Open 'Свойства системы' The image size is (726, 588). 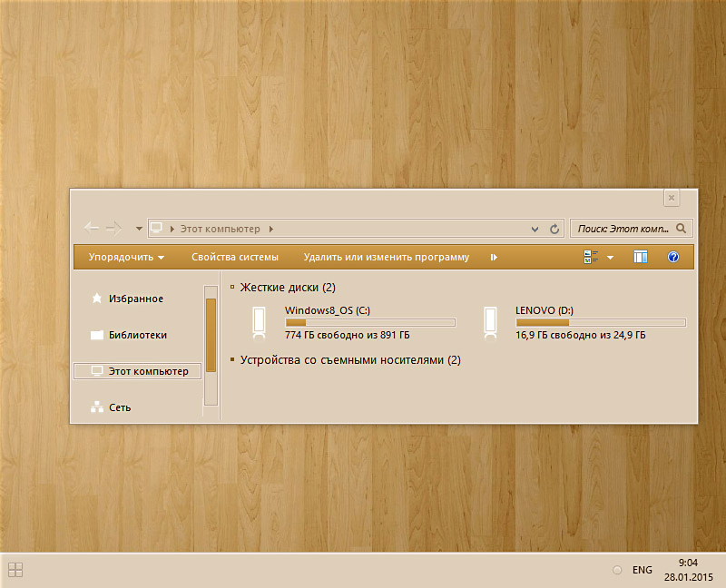235,257
